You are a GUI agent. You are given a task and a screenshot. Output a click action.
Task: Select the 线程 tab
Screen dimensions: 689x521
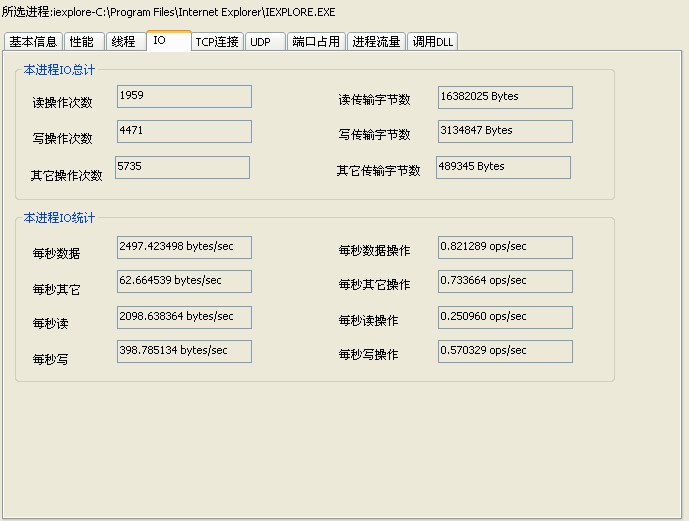click(124, 42)
